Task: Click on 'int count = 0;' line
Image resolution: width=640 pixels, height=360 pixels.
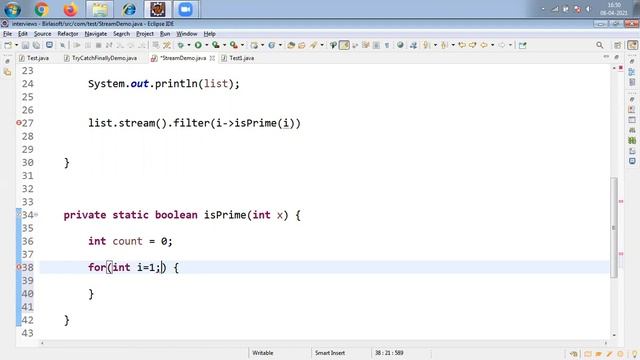Action: coord(130,241)
